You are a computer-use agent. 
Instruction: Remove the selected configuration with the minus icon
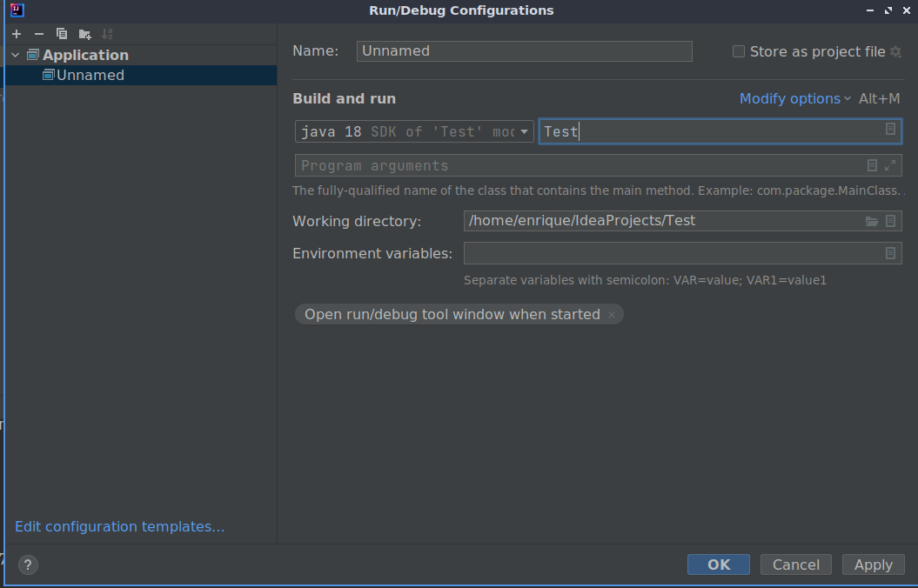coord(38,34)
